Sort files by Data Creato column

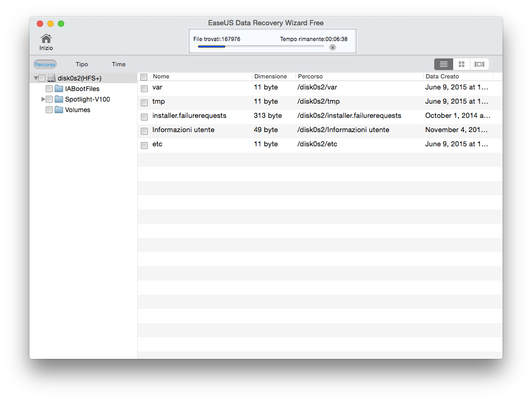(442, 77)
